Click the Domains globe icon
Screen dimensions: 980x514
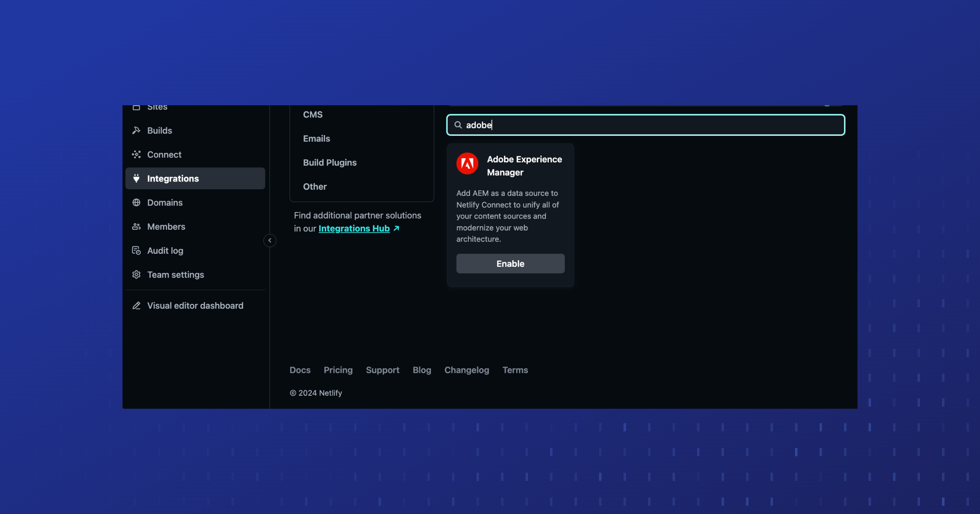(136, 203)
